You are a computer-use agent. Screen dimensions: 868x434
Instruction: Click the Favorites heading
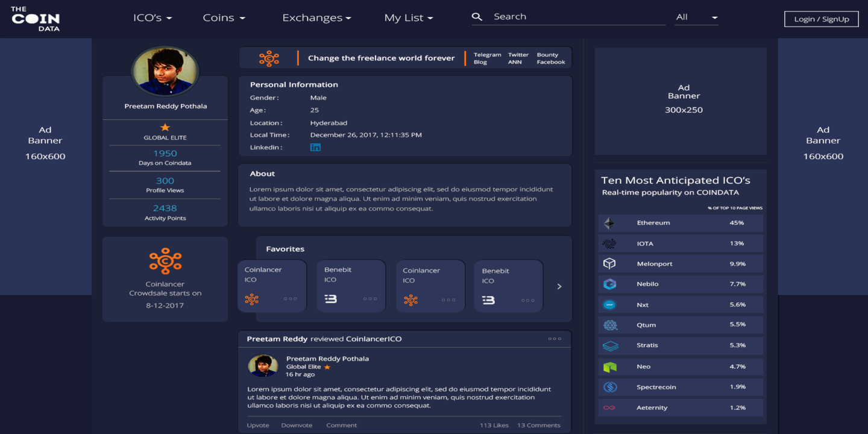point(285,249)
